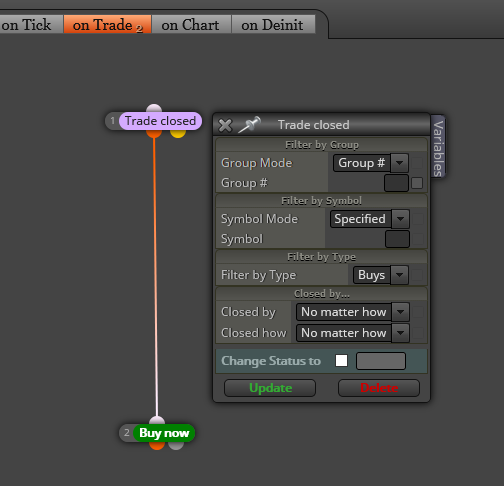Click top input connector of Trade closed
The height and width of the screenshot is (486, 504).
[154, 108]
